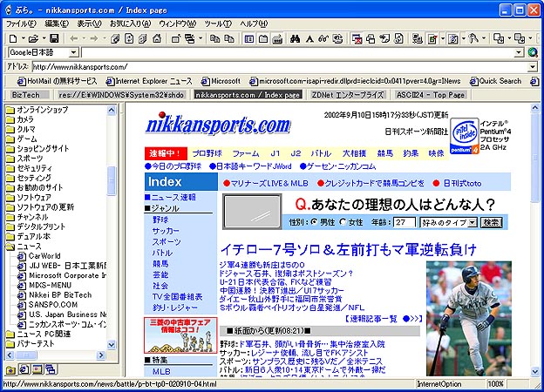
Task: Open the ヘルプ(H) menu
Action: point(254,24)
